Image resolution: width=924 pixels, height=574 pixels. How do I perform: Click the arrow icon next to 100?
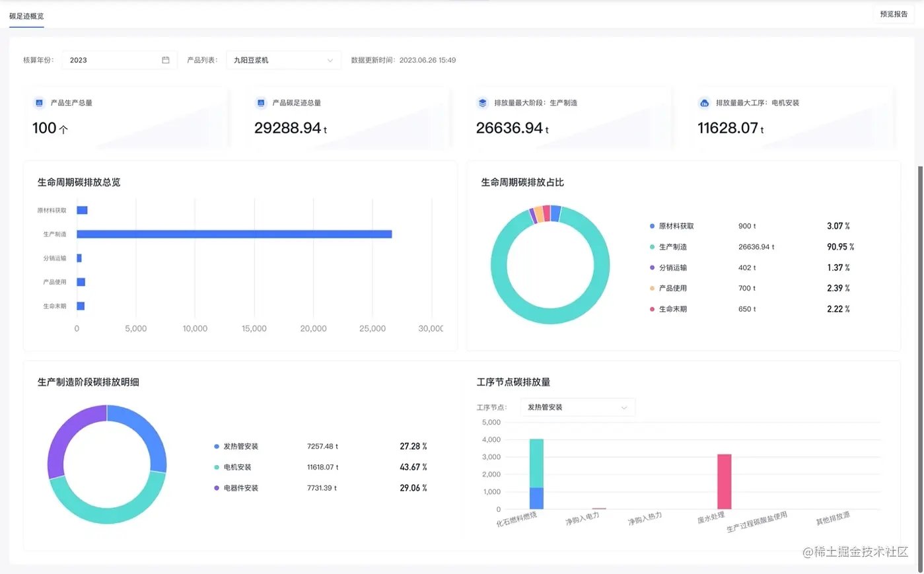click(x=63, y=129)
